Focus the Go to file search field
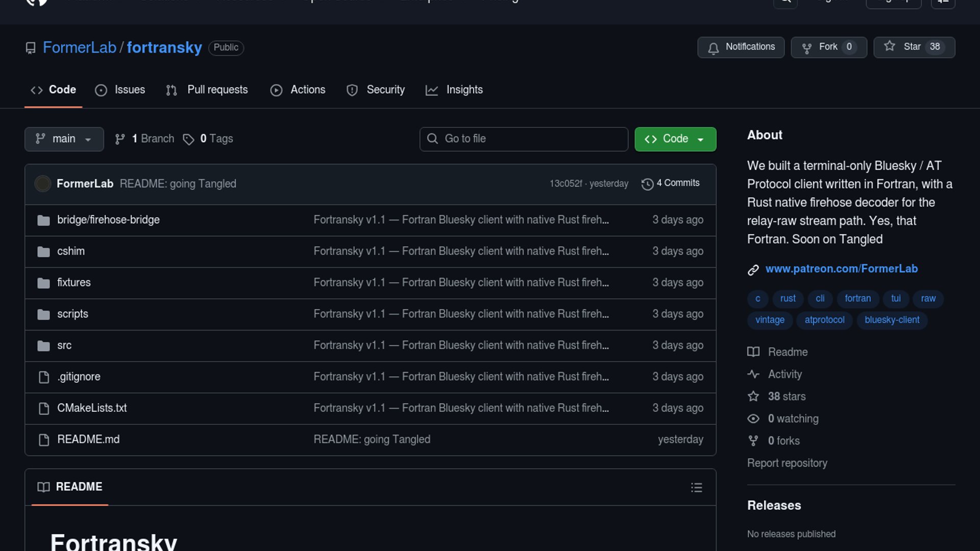The image size is (980, 551). click(x=524, y=139)
